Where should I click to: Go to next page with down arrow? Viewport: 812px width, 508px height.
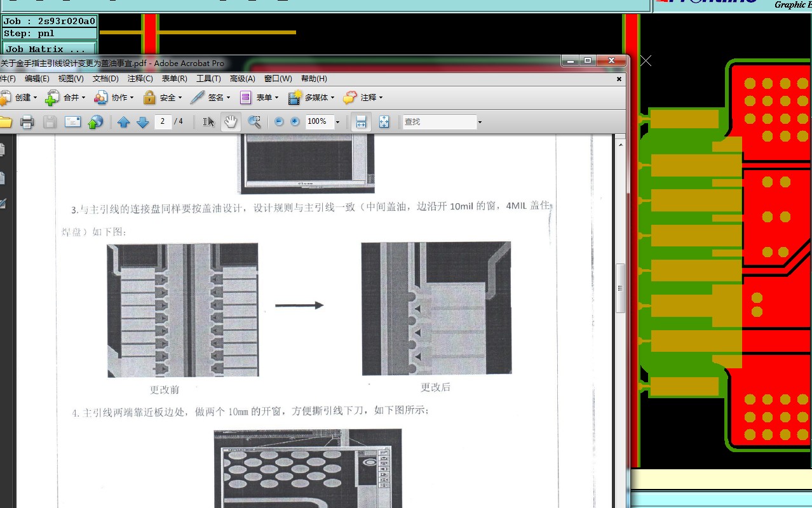click(x=143, y=122)
